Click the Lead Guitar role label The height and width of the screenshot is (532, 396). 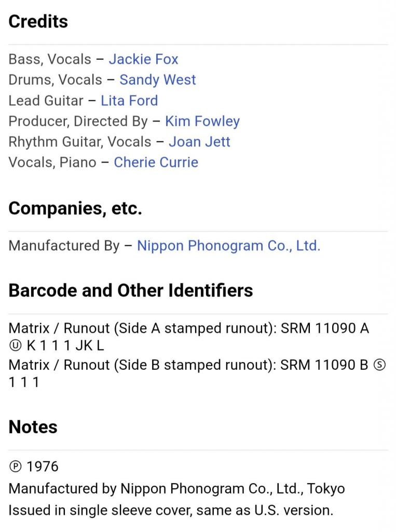pos(46,100)
